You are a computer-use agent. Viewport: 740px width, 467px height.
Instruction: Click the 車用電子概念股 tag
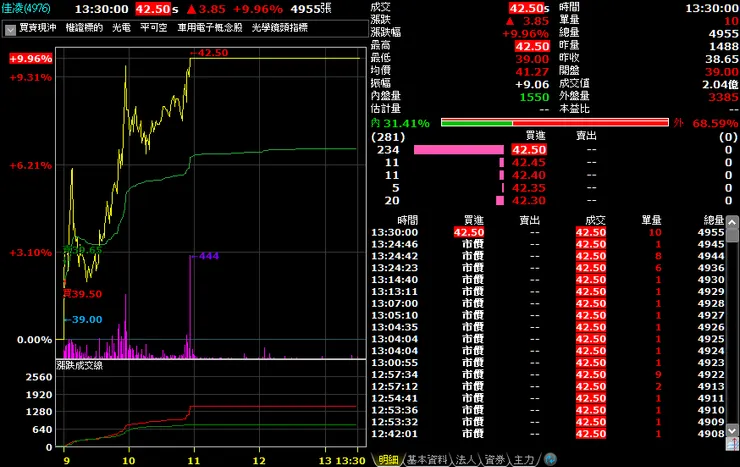tap(210, 28)
